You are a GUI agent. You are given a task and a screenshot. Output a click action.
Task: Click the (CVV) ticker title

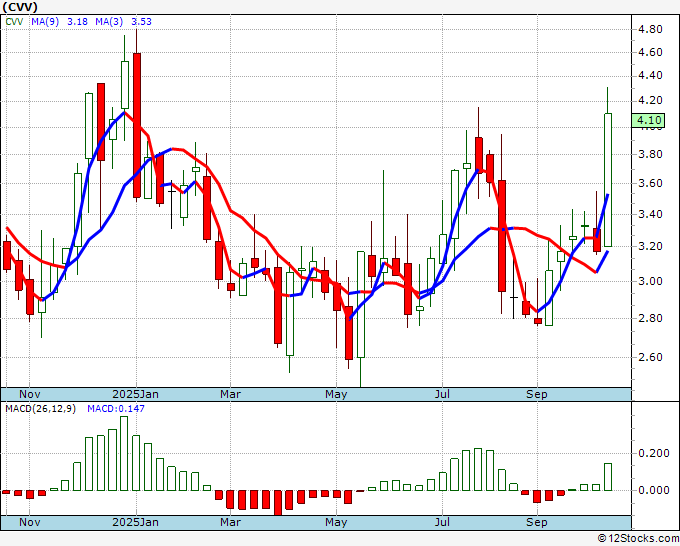tap(20, 6)
